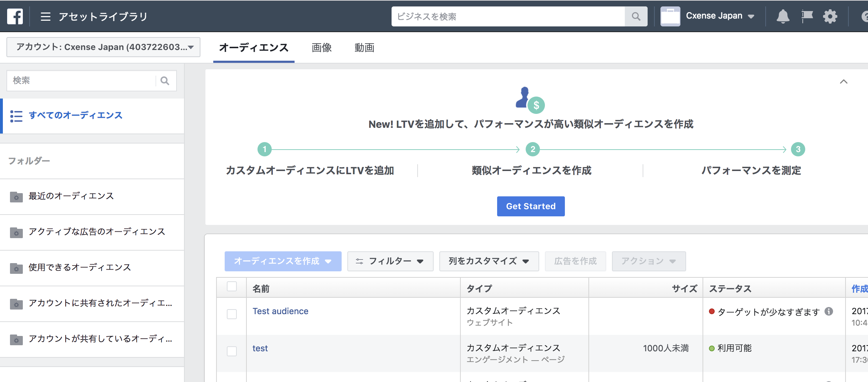This screenshot has width=868, height=382.
Task: Toggle the select-all checkbox in table header
Action: tap(232, 286)
